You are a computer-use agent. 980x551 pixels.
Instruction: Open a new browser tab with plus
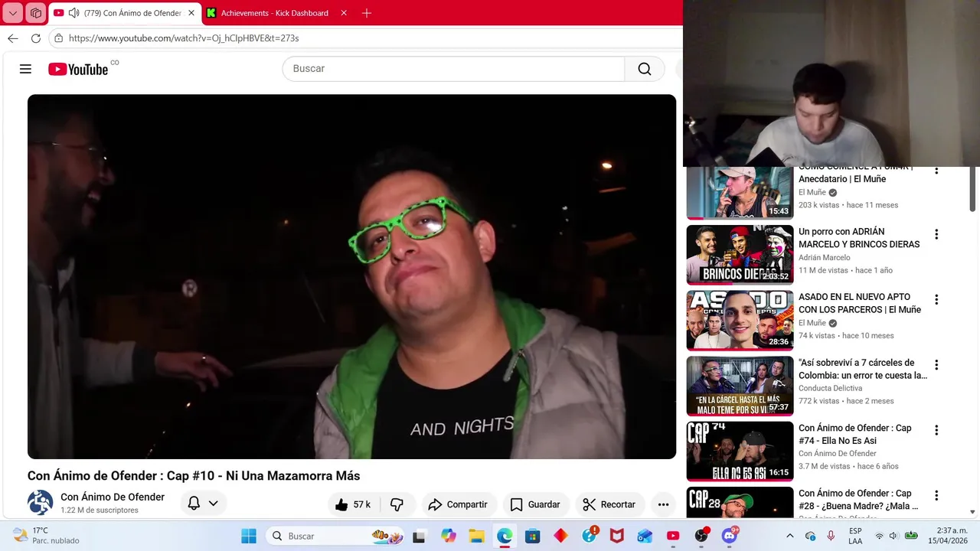tap(367, 13)
